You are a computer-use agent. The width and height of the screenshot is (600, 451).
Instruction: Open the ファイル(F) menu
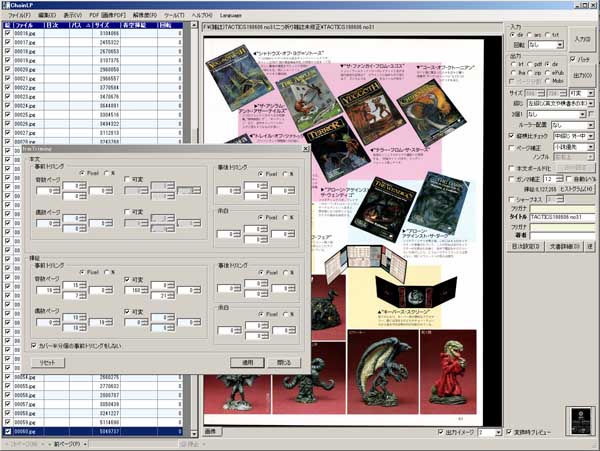click(19, 15)
